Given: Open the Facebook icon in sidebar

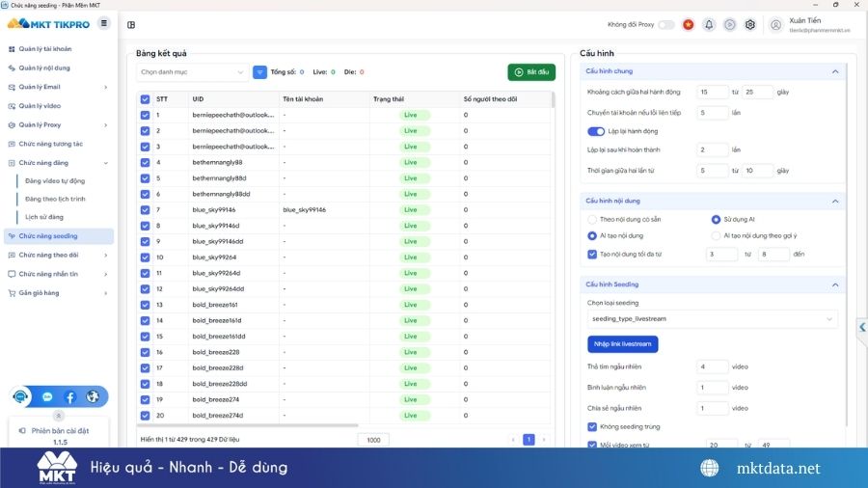Looking at the screenshot, I should pyautogui.click(x=69, y=396).
